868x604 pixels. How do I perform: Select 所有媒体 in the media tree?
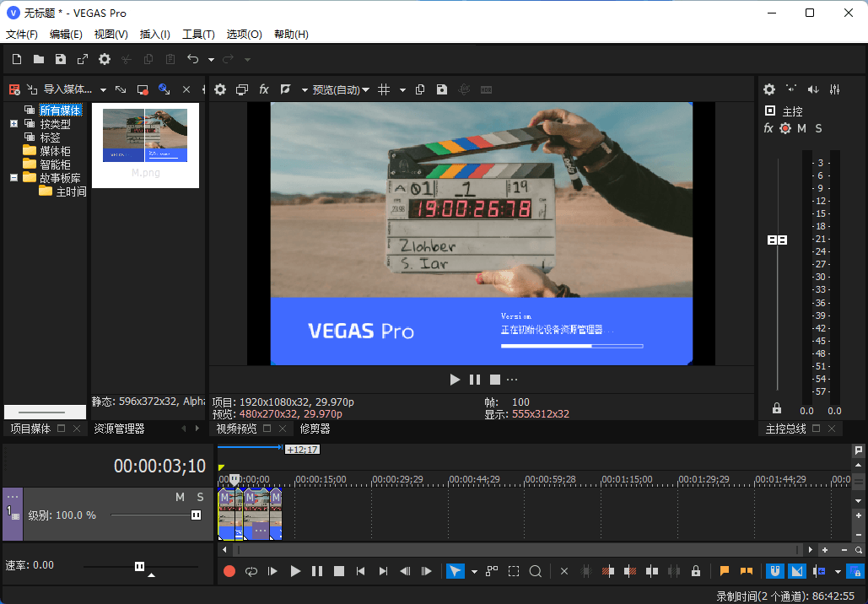click(61, 111)
